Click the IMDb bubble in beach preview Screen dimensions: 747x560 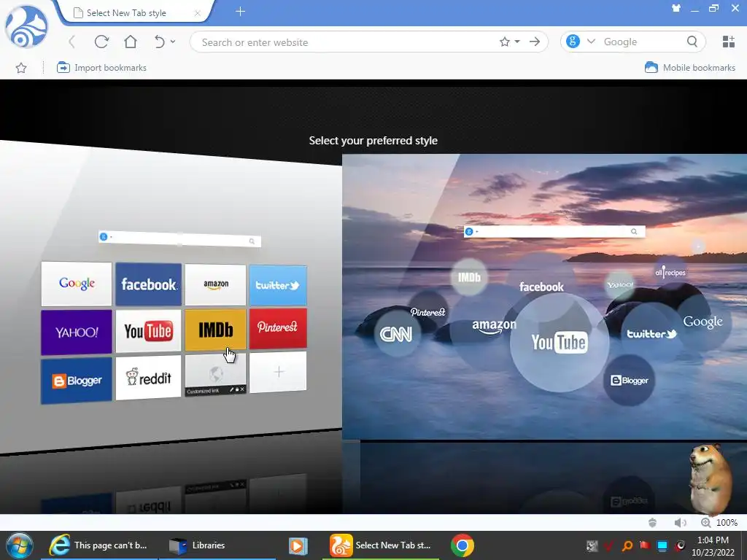469,277
